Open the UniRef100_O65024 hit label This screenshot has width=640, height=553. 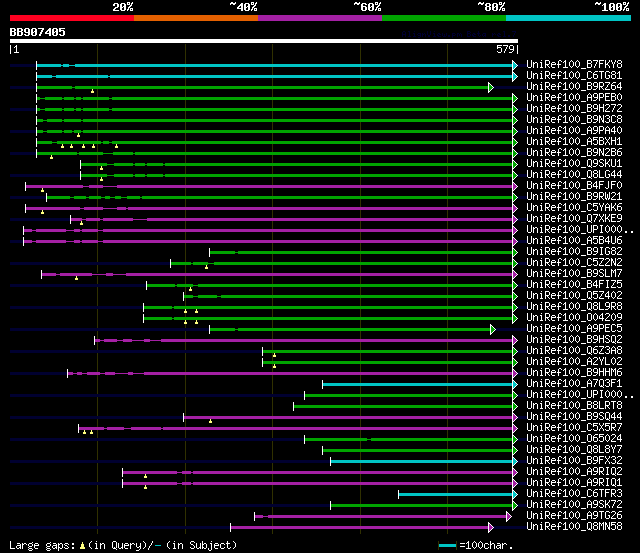tap(574, 439)
